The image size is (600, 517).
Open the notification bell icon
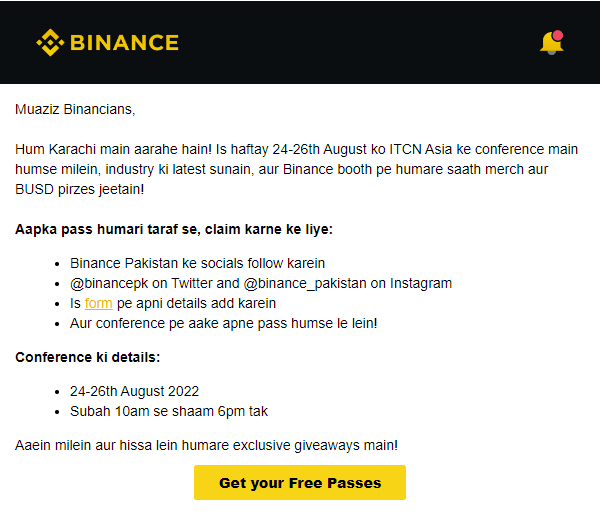[551, 43]
